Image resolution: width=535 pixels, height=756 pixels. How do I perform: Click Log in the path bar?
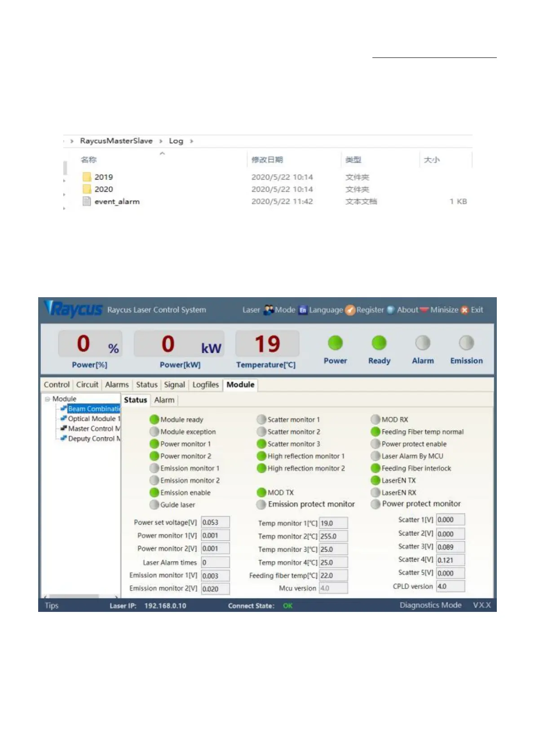pyautogui.click(x=176, y=141)
